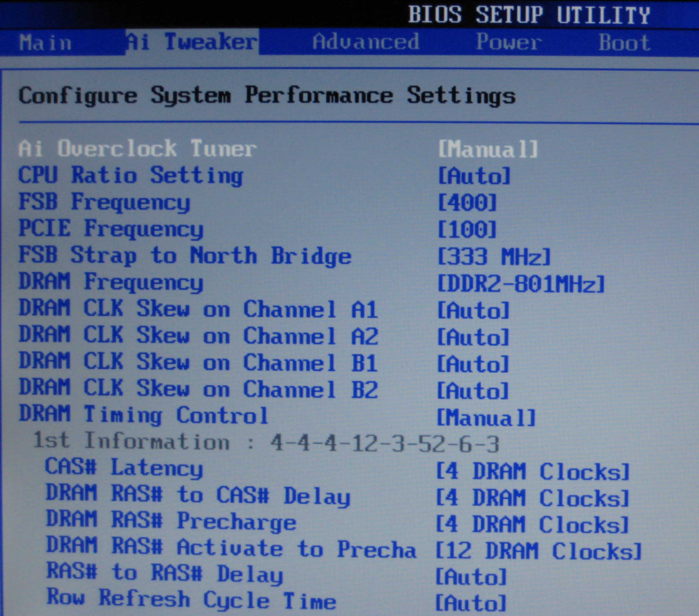Change Channel B2 CLK Skew value
699x616 pixels.
click(474, 391)
